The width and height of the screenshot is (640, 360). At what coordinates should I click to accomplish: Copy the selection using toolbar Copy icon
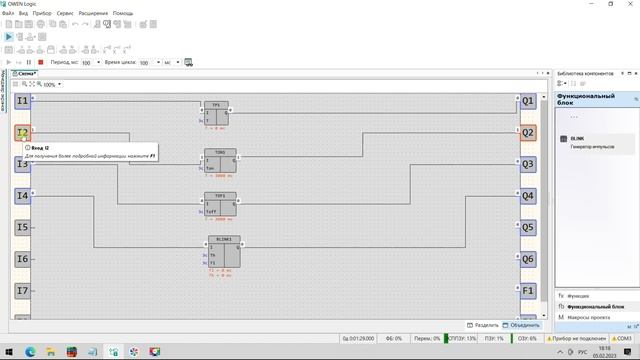pyautogui.click(x=53, y=24)
